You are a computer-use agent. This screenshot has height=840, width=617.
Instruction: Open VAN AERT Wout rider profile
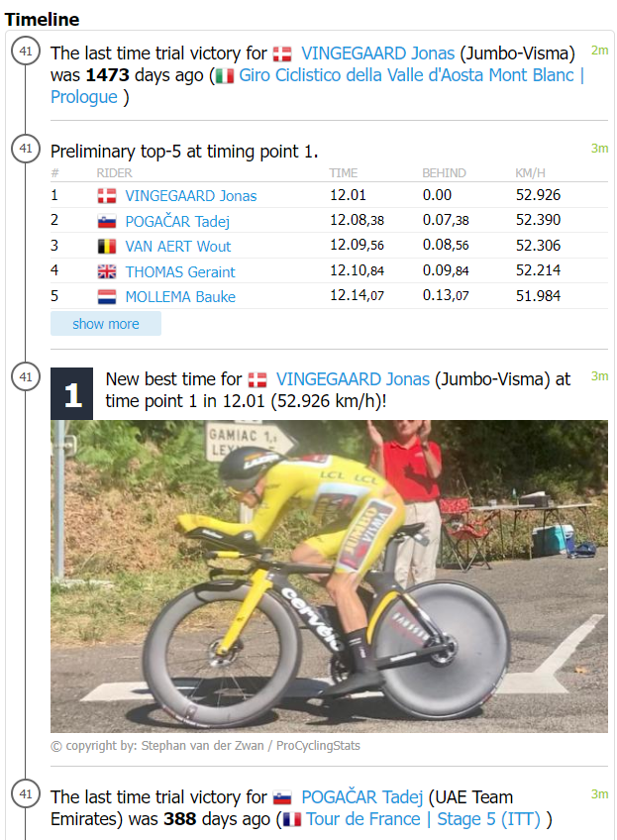[x=178, y=247]
